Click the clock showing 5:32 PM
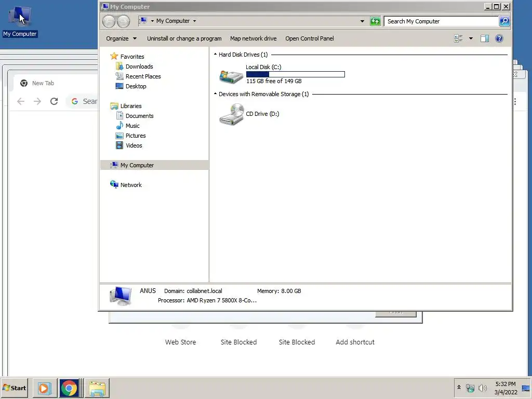 click(505, 384)
